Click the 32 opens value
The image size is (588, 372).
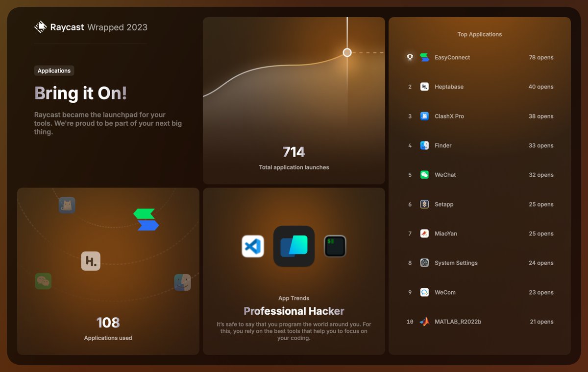coord(541,175)
